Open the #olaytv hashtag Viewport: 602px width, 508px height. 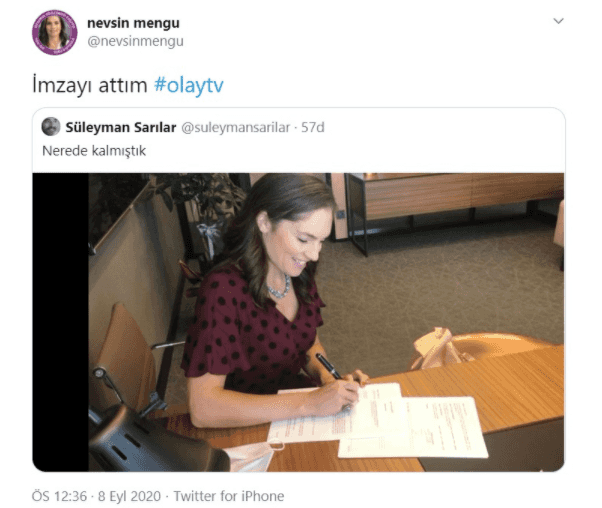coord(189,85)
